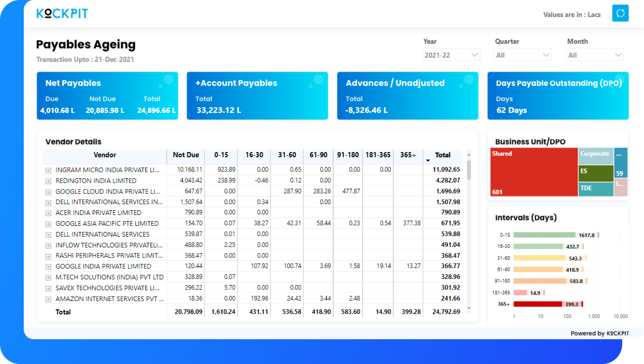Sort by 16-30 column header

tap(254, 155)
